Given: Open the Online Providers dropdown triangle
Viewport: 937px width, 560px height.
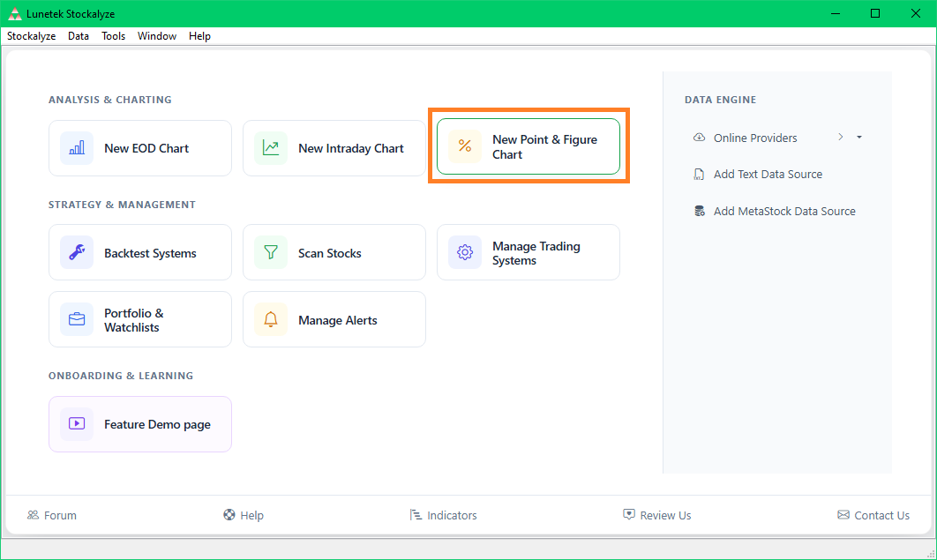Looking at the screenshot, I should tap(859, 138).
